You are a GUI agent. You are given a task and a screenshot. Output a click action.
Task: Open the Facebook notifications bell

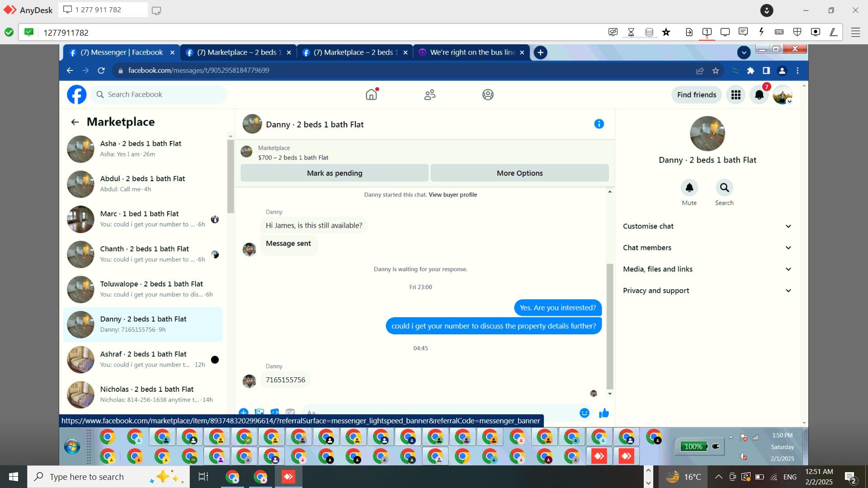click(759, 95)
